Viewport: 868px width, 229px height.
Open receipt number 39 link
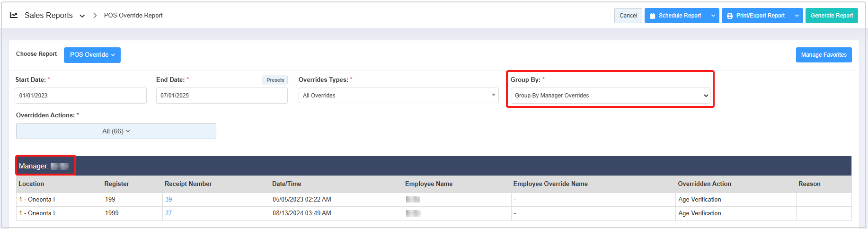point(168,200)
